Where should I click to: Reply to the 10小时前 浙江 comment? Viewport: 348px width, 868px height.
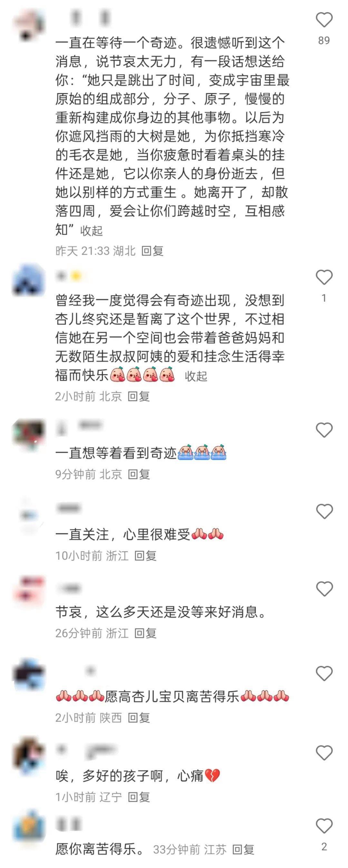146,556
